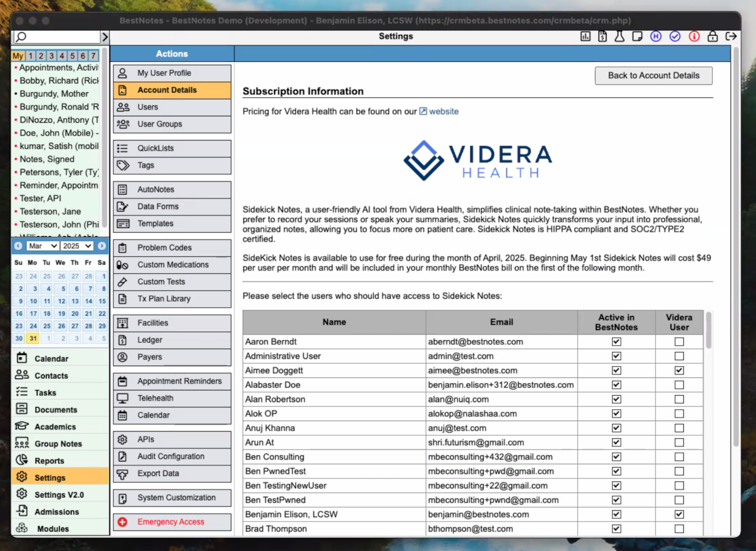Open the year dropdown showing 2025
Viewport: 756px width, 551px height.
[77, 246]
